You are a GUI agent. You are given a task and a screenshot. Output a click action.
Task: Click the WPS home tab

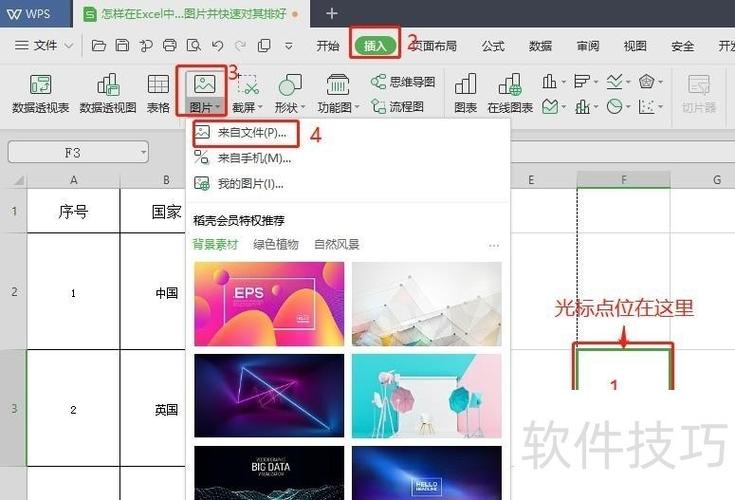tap(36, 14)
